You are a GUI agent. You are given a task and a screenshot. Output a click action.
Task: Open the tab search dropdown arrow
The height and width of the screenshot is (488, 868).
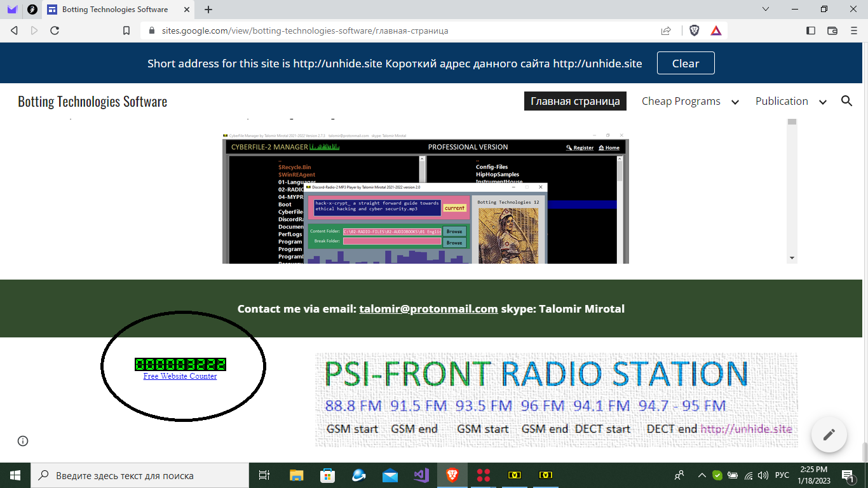pyautogui.click(x=766, y=10)
